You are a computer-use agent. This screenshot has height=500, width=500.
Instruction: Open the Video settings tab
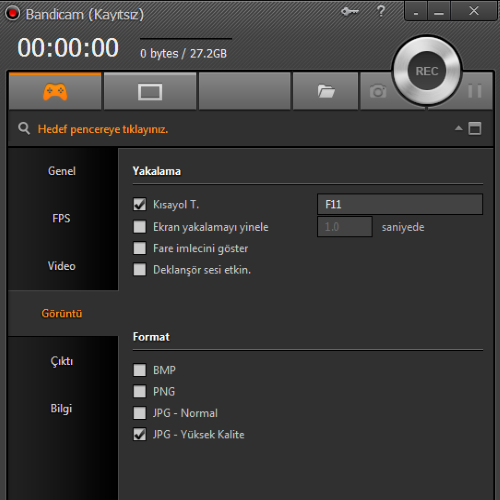[x=62, y=266]
